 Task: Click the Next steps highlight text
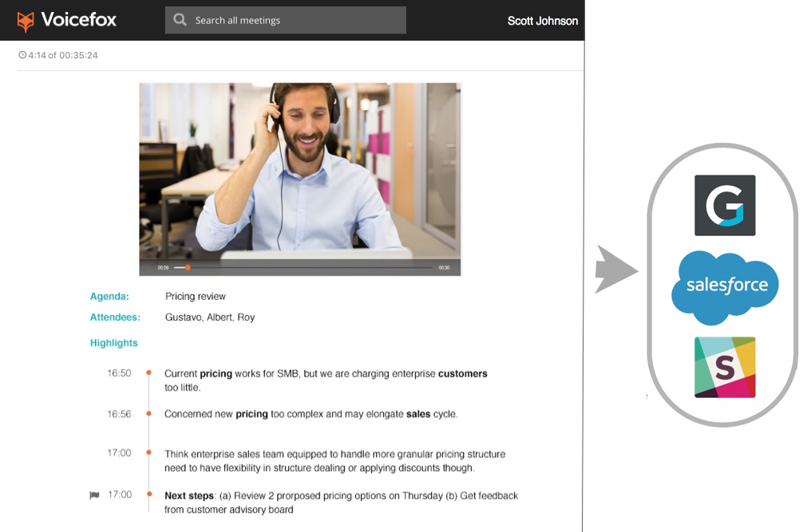(x=341, y=502)
